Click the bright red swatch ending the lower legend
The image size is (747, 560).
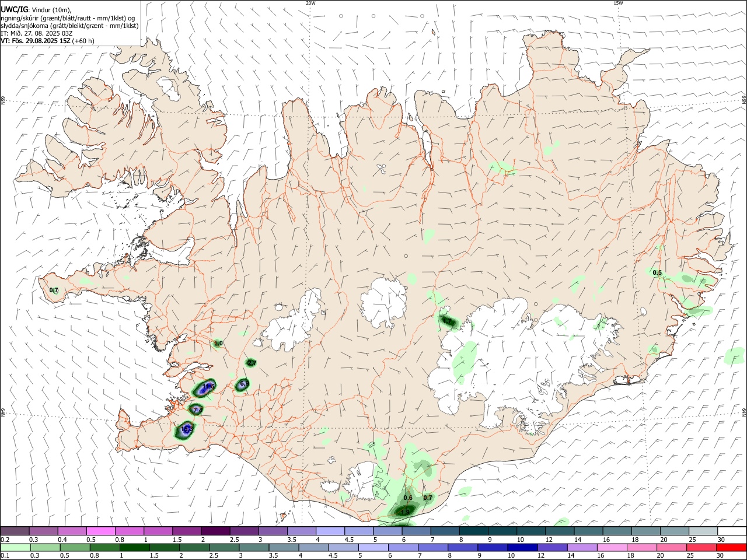pyautogui.click(x=732, y=547)
